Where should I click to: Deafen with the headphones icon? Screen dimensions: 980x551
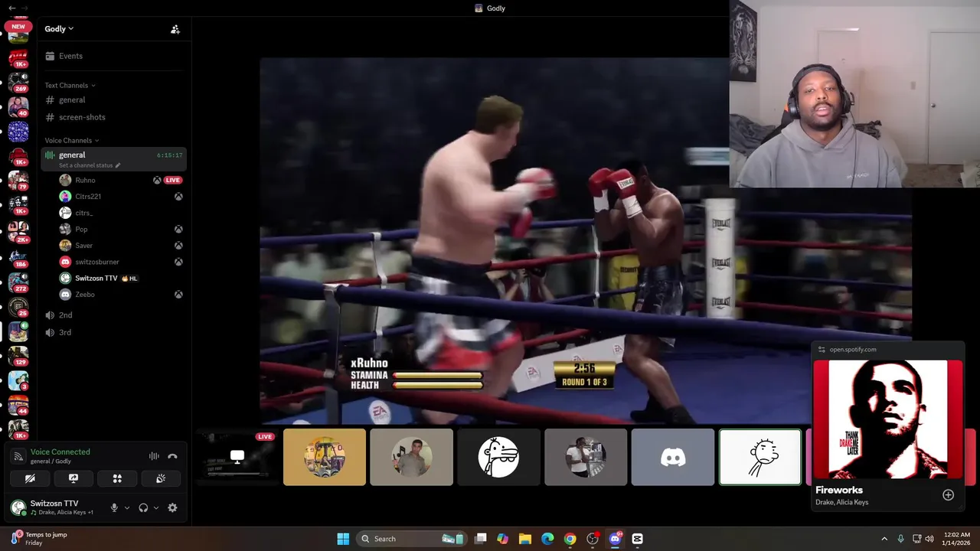(143, 507)
